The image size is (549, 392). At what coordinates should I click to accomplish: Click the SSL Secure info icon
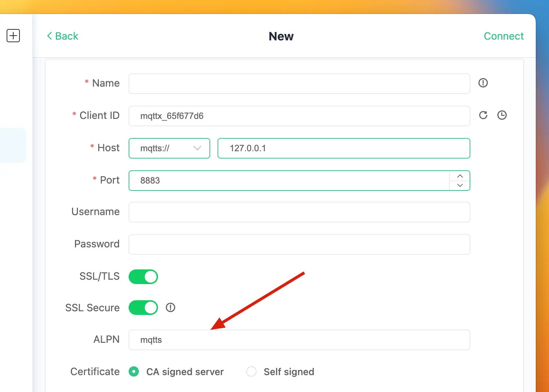tap(171, 308)
